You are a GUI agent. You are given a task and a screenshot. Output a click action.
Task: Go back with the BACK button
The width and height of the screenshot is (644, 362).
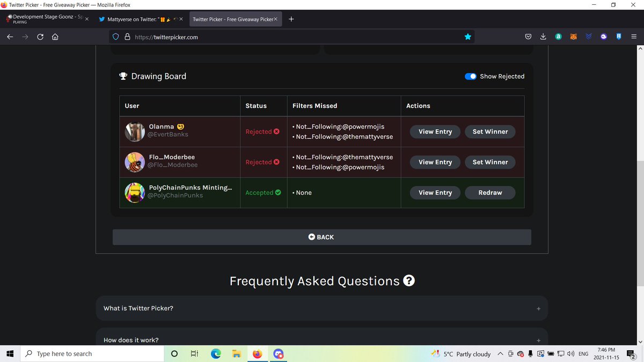pyautogui.click(x=321, y=237)
